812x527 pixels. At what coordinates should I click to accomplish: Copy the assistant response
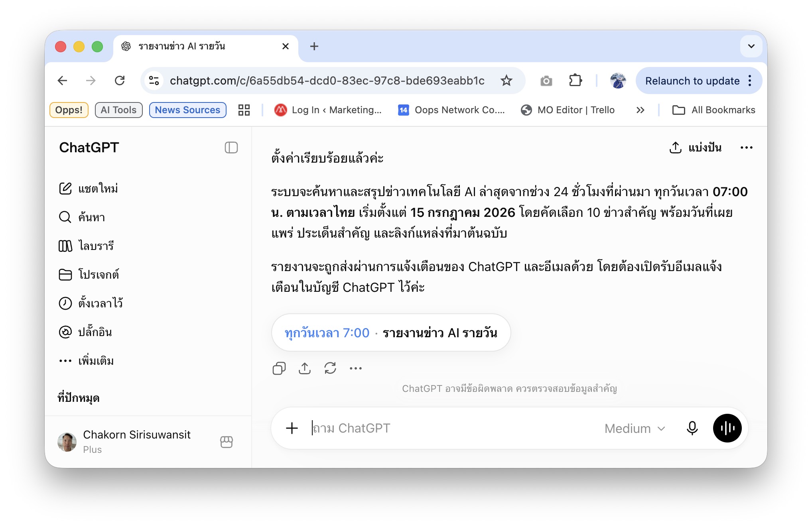tap(279, 368)
